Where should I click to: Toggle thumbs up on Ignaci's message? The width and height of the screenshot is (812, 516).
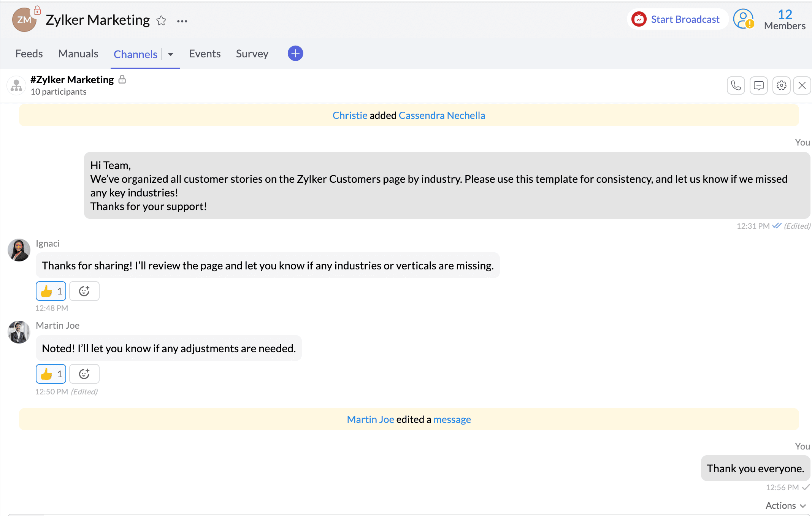51,291
